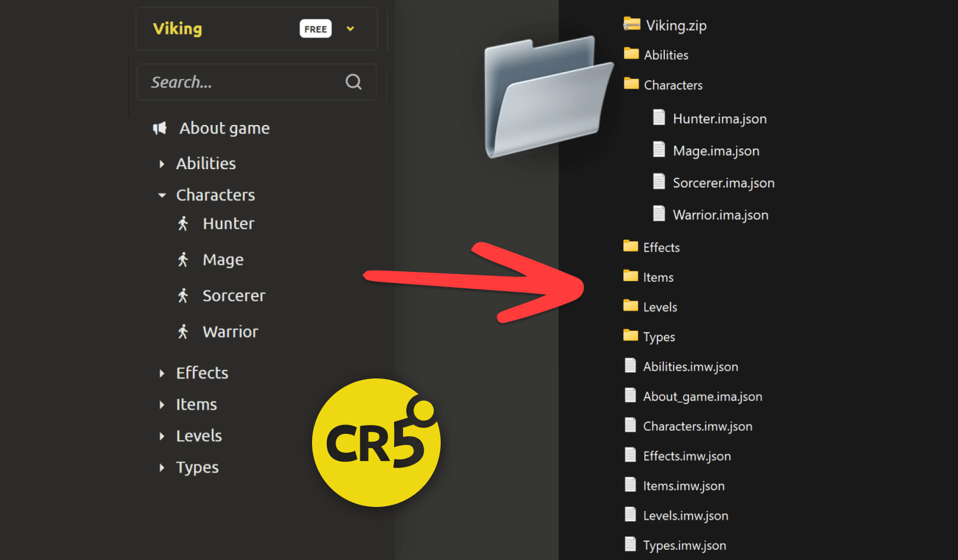Click the About_game.ima.json file icon
The image size is (958, 560).
(x=631, y=395)
